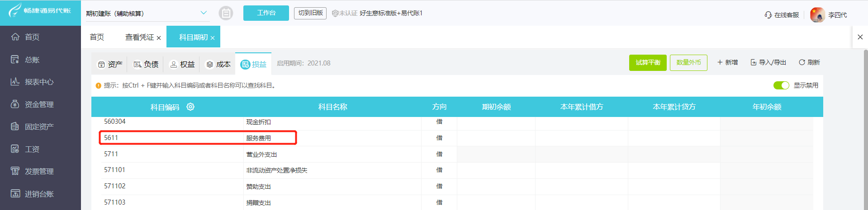Click + 新增 to add a subject
Image resolution: width=868 pixels, height=210 pixels.
pos(727,62)
